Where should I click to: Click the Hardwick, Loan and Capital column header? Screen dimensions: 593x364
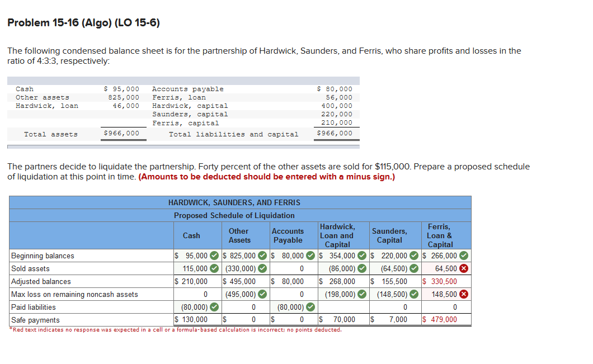pyautogui.click(x=337, y=235)
